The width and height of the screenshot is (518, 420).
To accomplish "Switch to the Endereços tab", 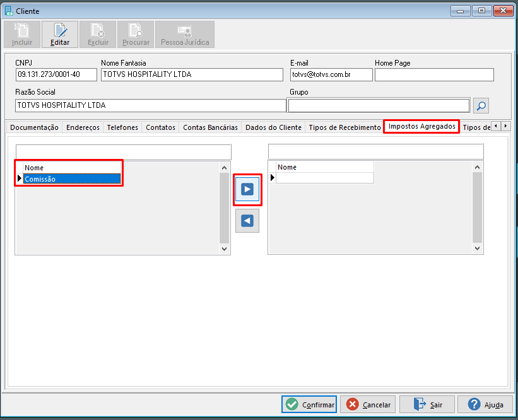I will click(x=83, y=127).
